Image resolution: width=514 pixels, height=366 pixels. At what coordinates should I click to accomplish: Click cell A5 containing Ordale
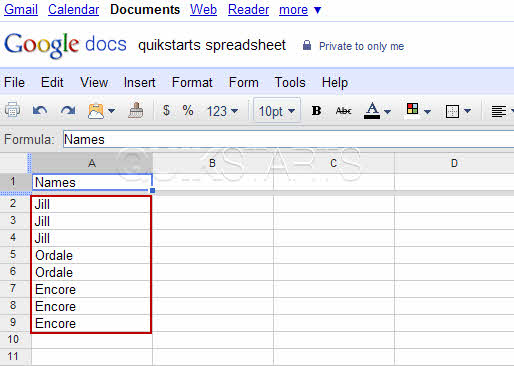91,255
